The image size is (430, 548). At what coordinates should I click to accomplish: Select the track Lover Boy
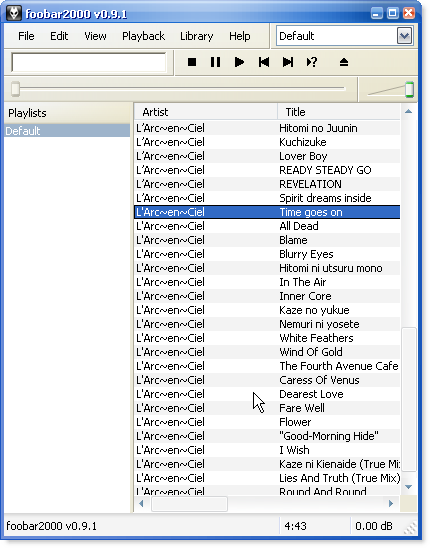coord(267,156)
